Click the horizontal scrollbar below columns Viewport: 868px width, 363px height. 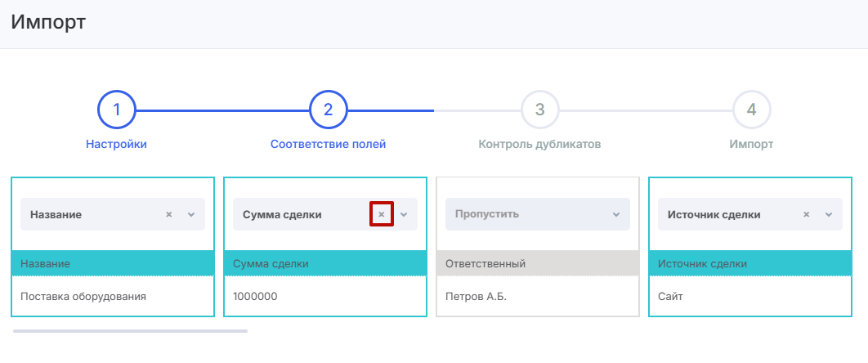pyautogui.click(x=130, y=331)
